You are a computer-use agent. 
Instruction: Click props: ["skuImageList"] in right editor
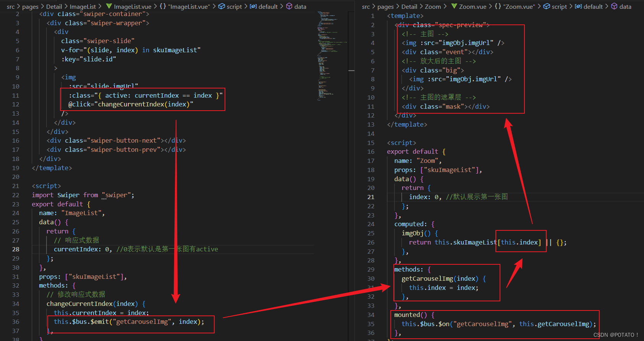click(x=438, y=170)
